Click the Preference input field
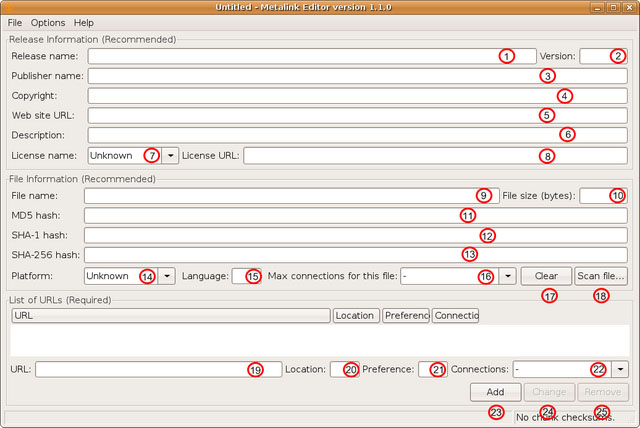The image size is (640, 428). 433,369
